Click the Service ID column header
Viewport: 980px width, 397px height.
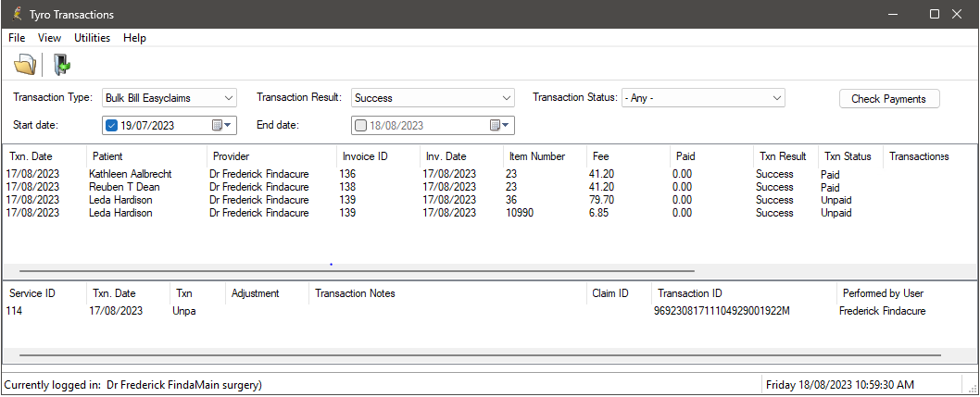pyautogui.click(x=44, y=292)
